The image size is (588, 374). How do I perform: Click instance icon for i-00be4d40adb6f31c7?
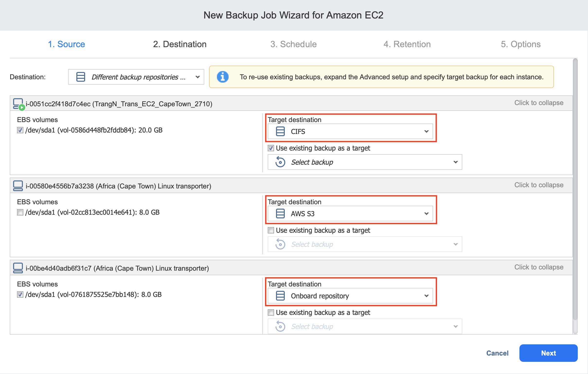coord(18,268)
